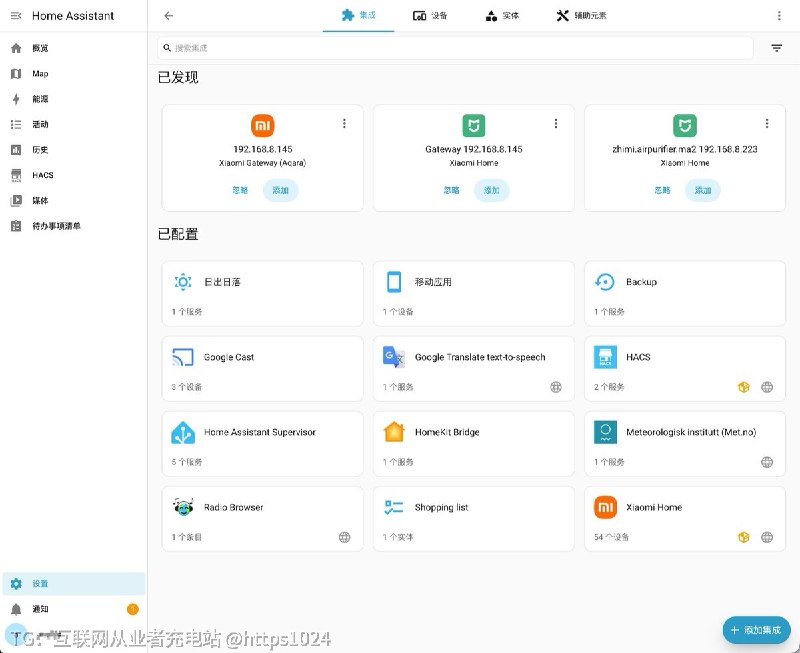Add the zhimi.airpurifier.ma2 integration
The width and height of the screenshot is (800, 653).
tap(703, 190)
